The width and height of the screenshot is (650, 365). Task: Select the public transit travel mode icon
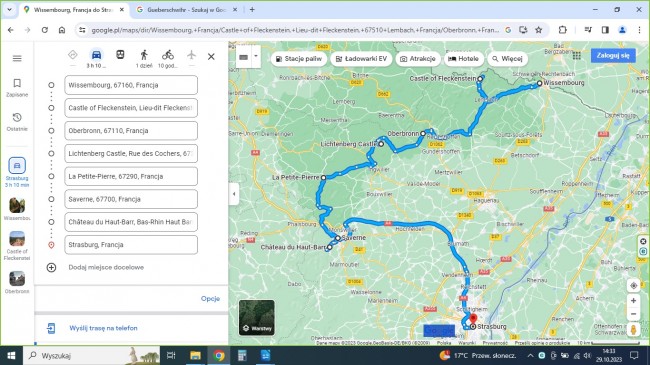pos(120,55)
